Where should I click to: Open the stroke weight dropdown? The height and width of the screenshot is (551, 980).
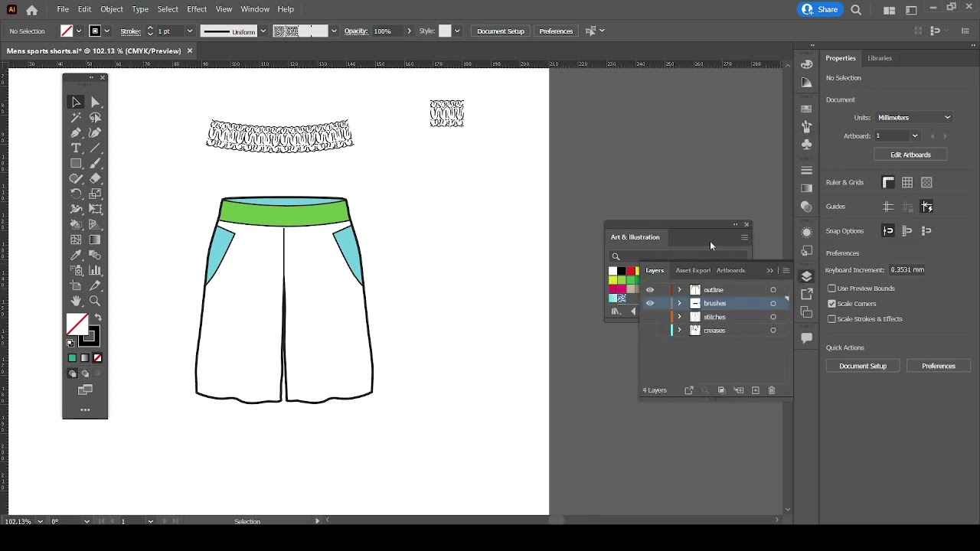(190, 31)
